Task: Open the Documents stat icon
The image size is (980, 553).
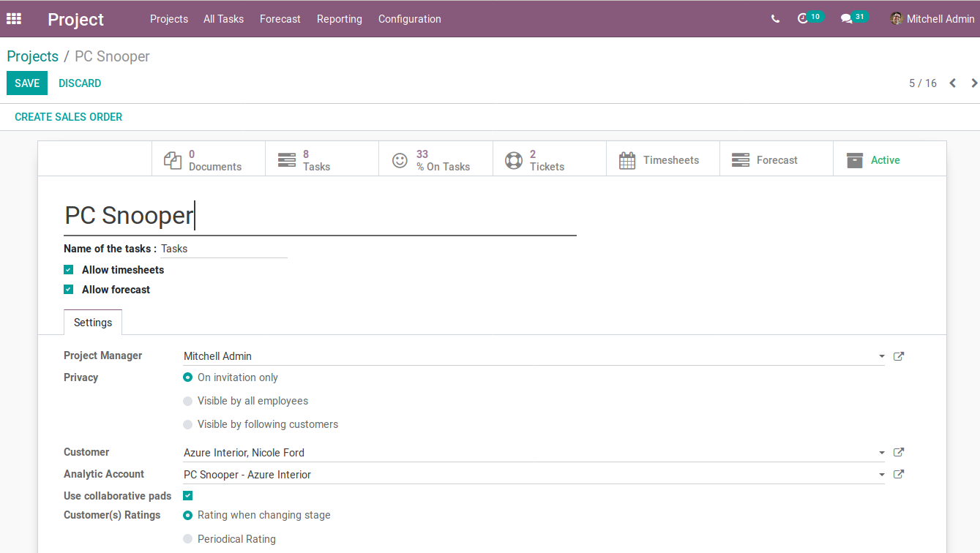Action: pos(173,160)
